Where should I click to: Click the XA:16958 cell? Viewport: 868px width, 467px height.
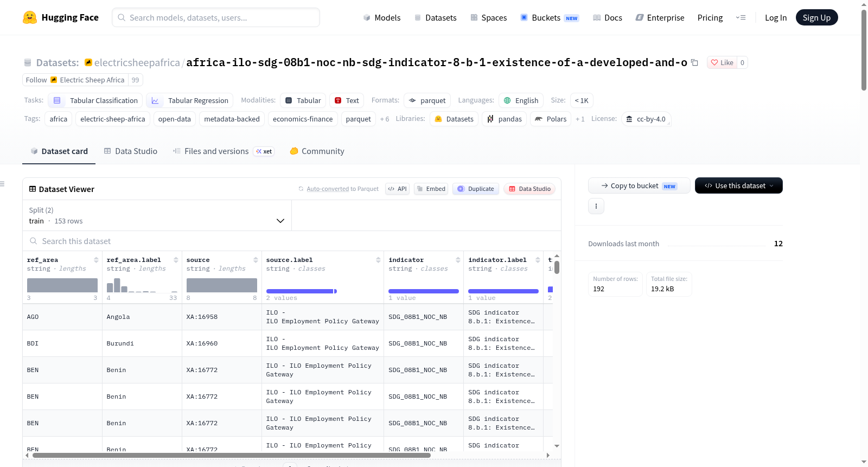222,317
